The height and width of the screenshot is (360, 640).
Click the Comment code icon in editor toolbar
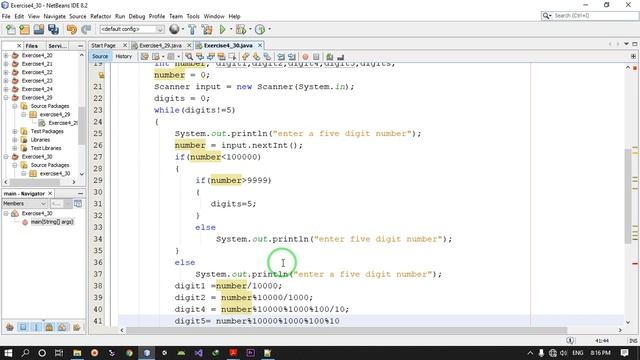329,57
